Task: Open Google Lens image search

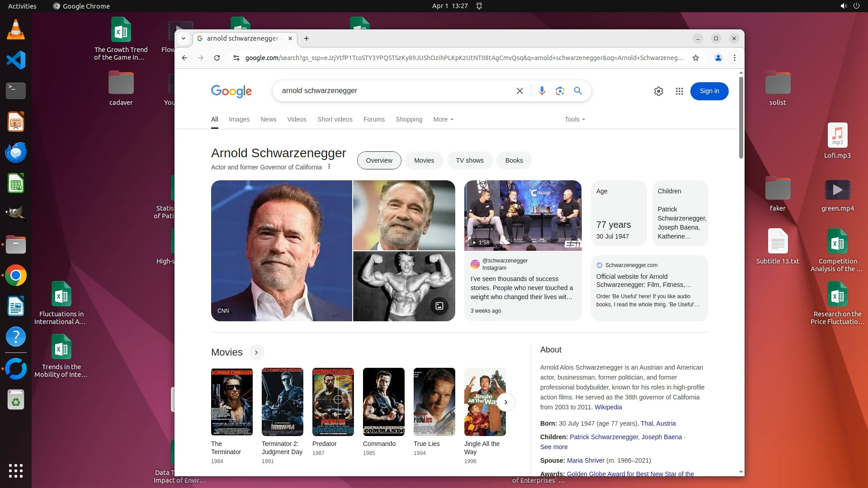Action: pos(560,91)
